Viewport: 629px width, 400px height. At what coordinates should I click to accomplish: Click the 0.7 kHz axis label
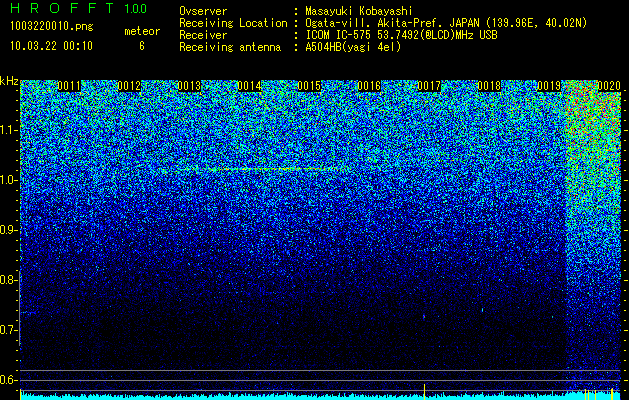coord(9,330)
